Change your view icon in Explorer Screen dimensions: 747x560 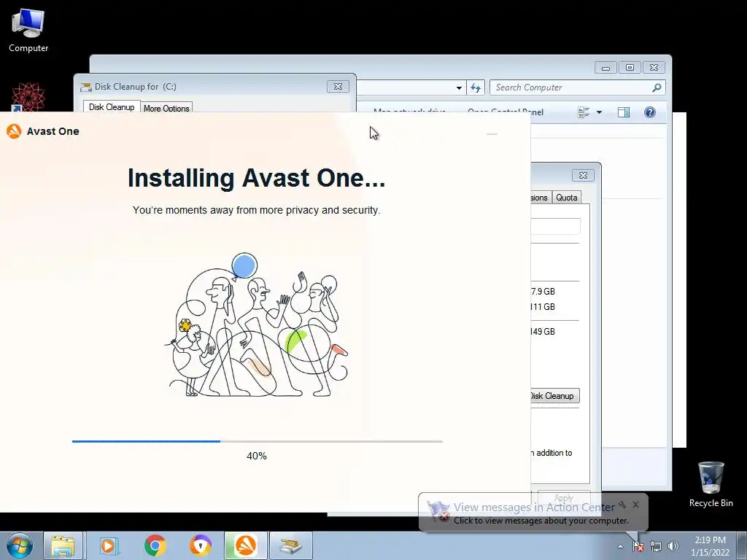[x=584, y=112]
